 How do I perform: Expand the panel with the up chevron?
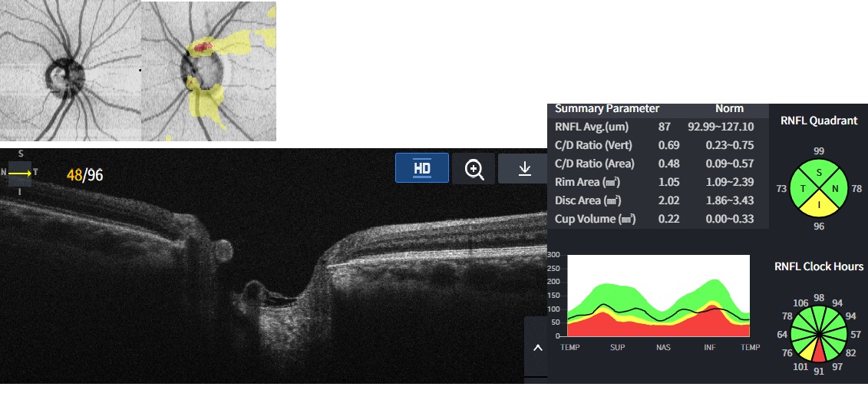click(x=537, y=348)
